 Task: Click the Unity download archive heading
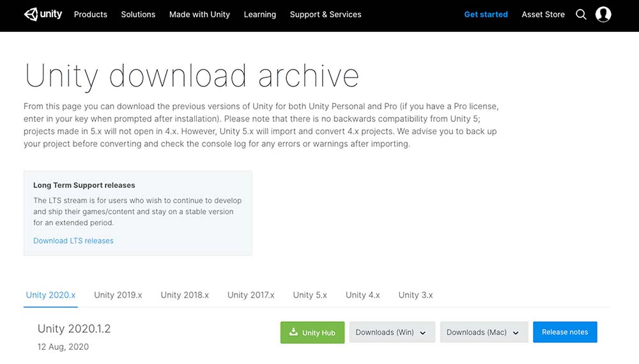coord(192,76)
